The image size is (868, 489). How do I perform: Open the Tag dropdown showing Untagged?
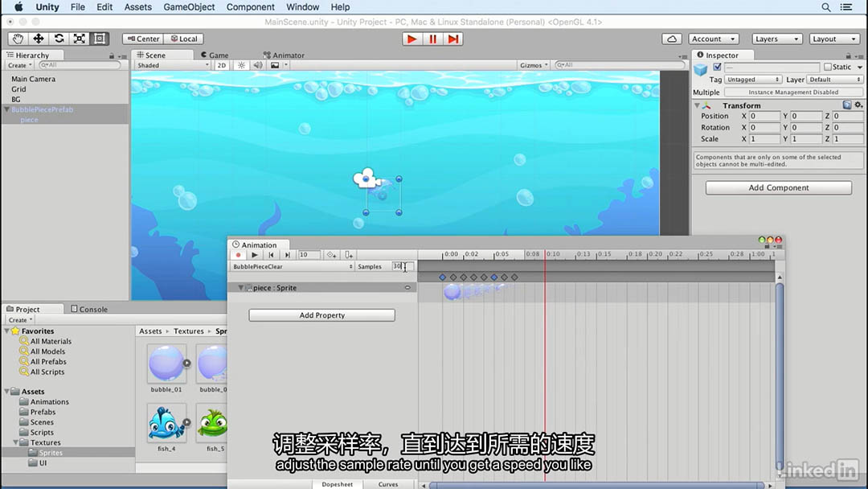pos(752,80)
